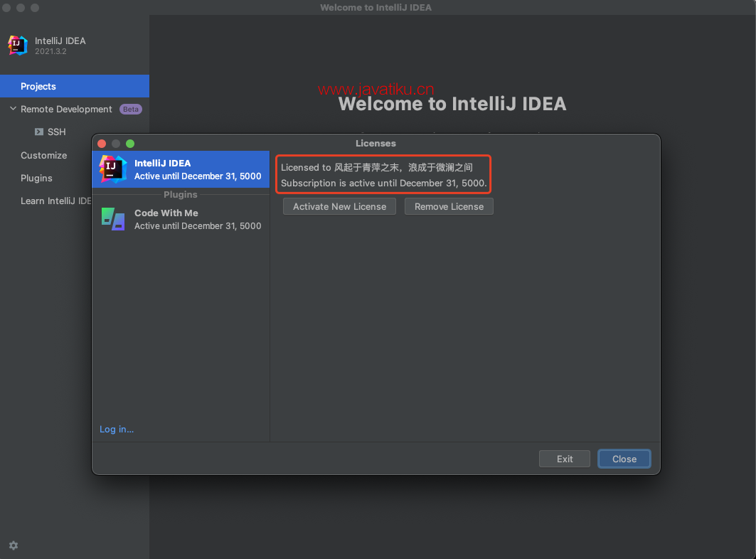This screenshot has width=756, height=559.
Task: Select Projects in the welcome sidebar
Action: pyautogui.click(x=75, y=86)
